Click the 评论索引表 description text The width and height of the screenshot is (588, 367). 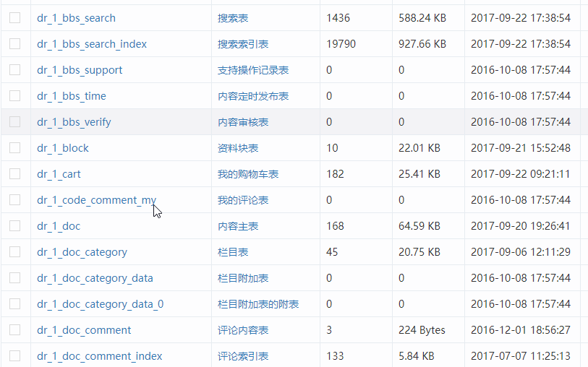[x=243, y=356]
